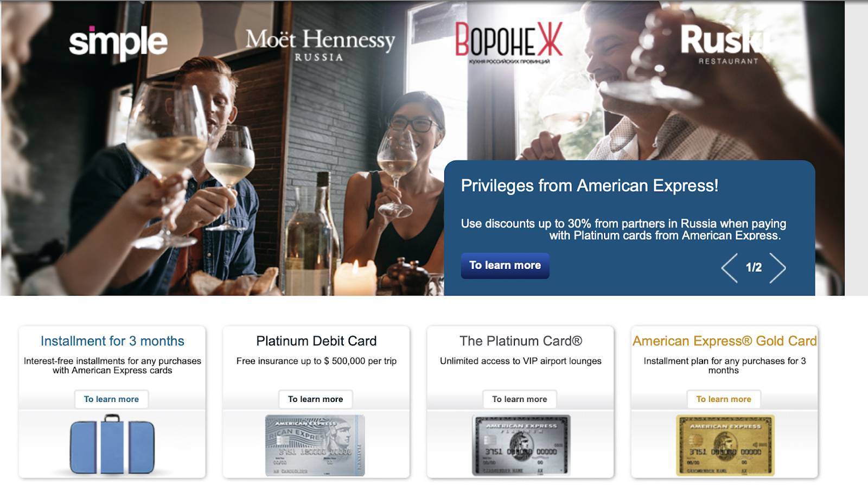Go to next banner slide arrow

(777, 267)
